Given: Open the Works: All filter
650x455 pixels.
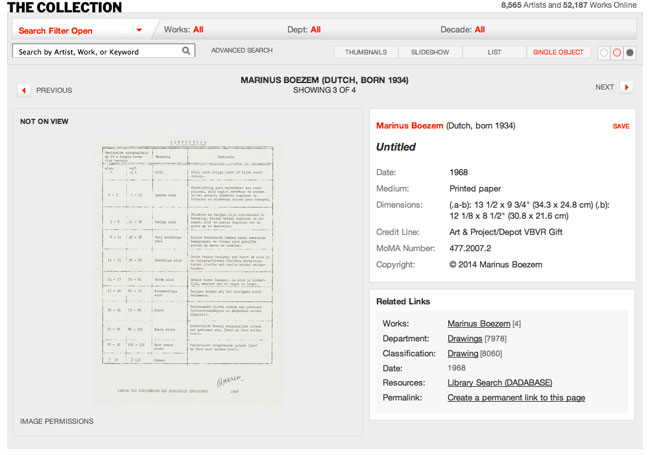Looking at the screenshot, I should point(183,29).
